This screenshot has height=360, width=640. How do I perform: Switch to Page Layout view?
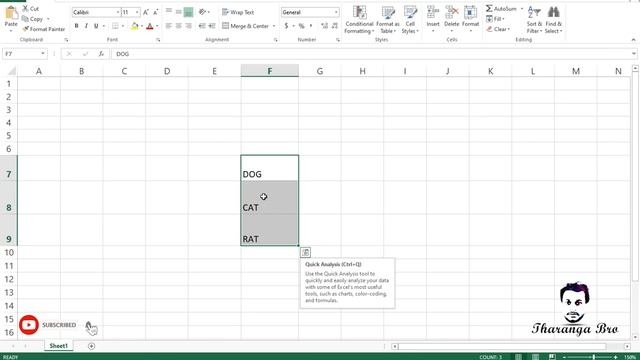pos(535,357)
